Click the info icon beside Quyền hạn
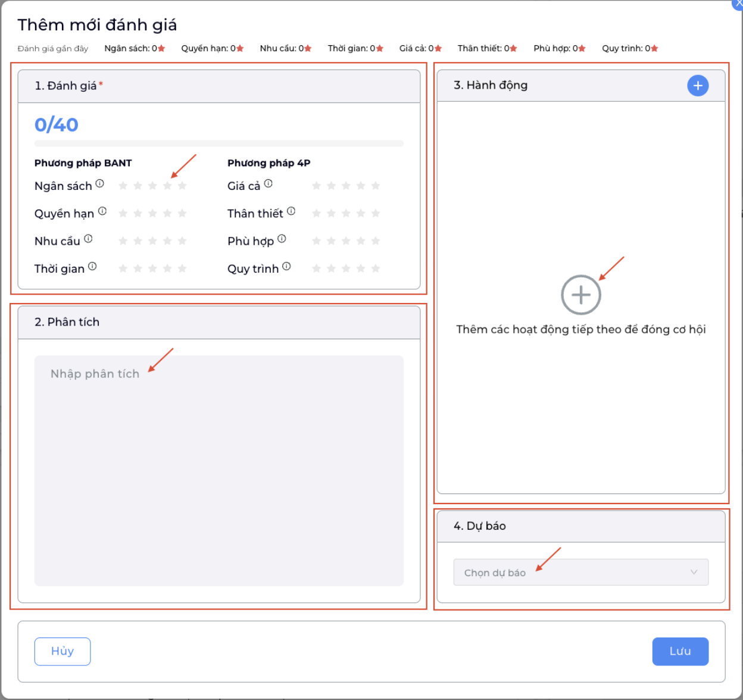 pos(102,211)
